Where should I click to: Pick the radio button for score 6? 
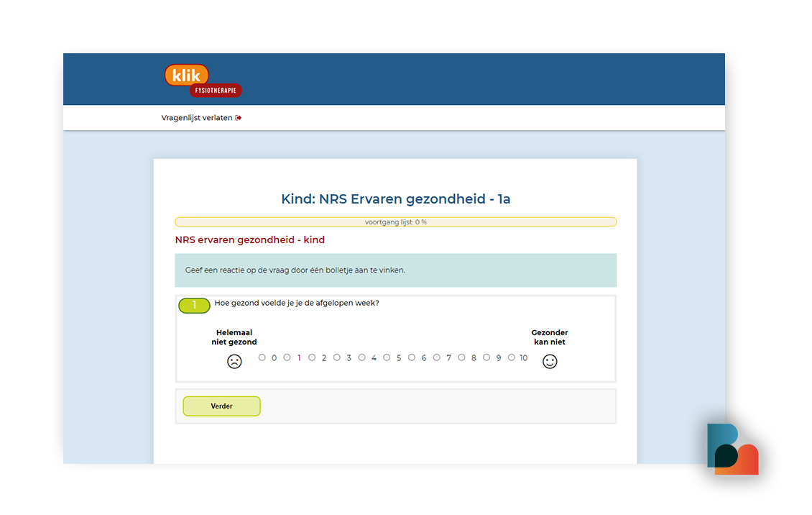[x=412, y=357]
